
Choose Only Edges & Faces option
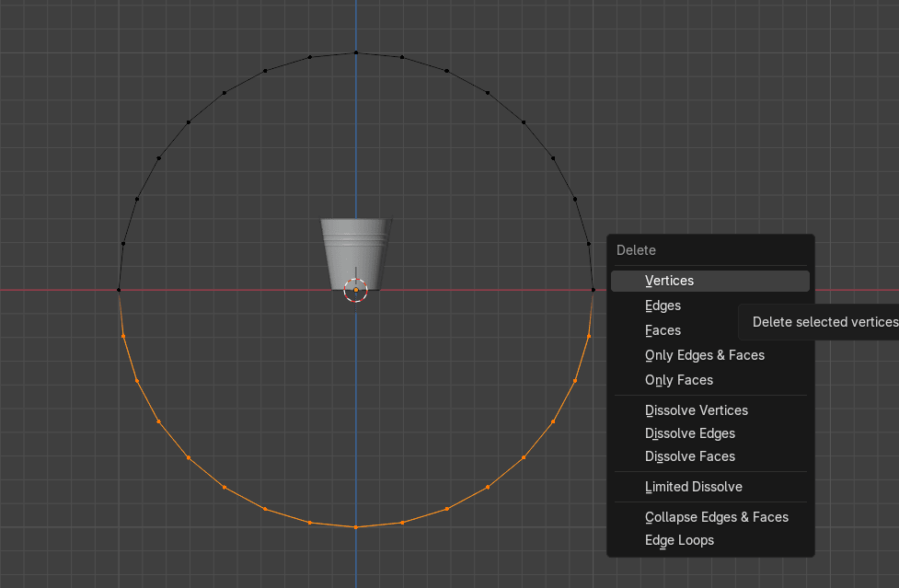pyautogui.click(x=705, y=355)
